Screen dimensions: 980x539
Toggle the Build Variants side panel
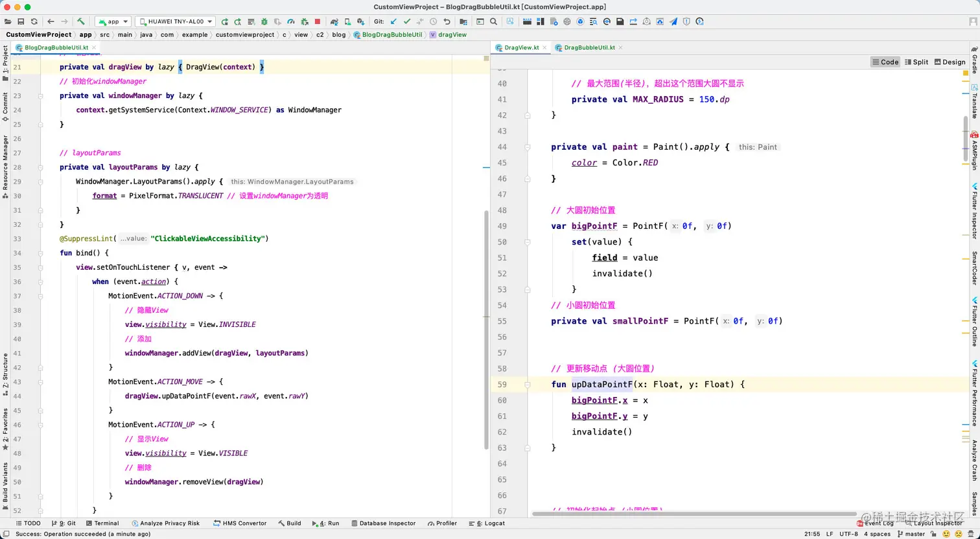5,486
